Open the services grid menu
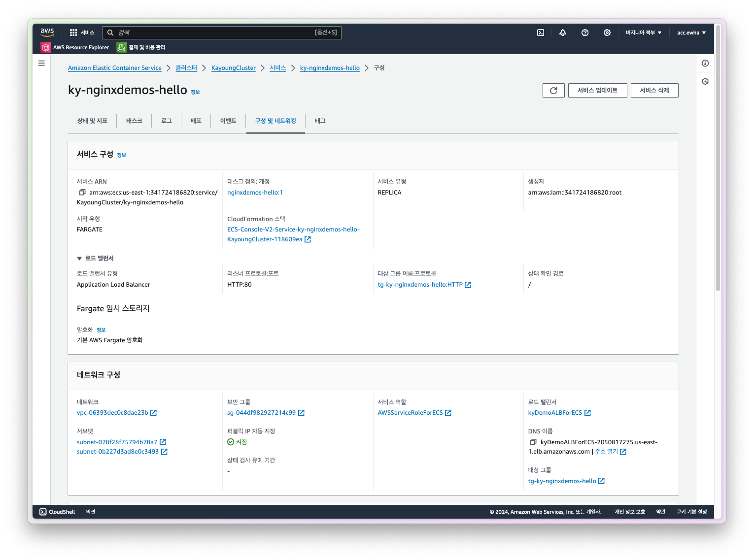Viewport: 754px width, 560px height. coord(73,33)
